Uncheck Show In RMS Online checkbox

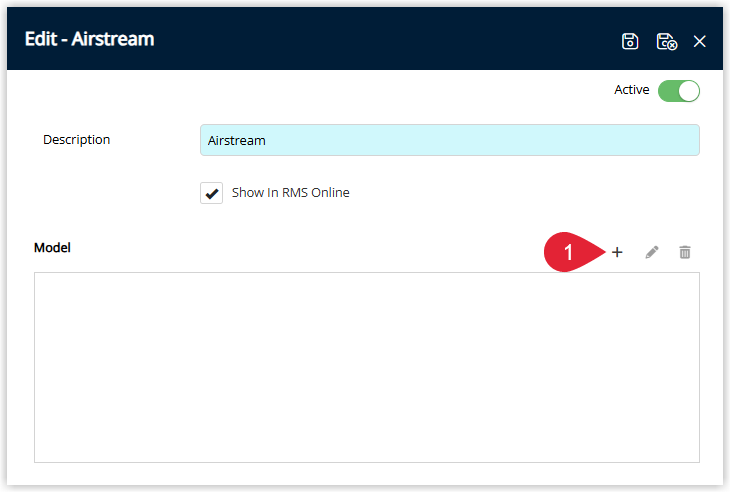[211, 193]
